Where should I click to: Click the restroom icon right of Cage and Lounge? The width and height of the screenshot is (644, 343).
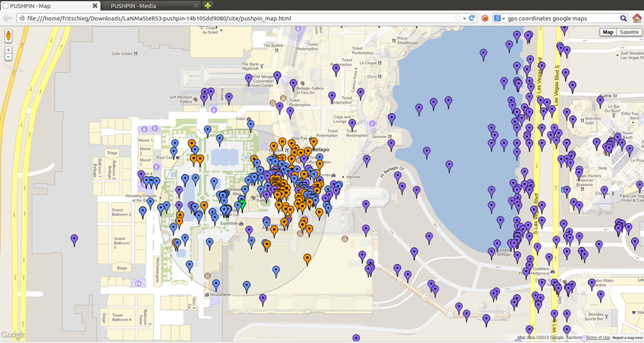[x=372, y=123]
